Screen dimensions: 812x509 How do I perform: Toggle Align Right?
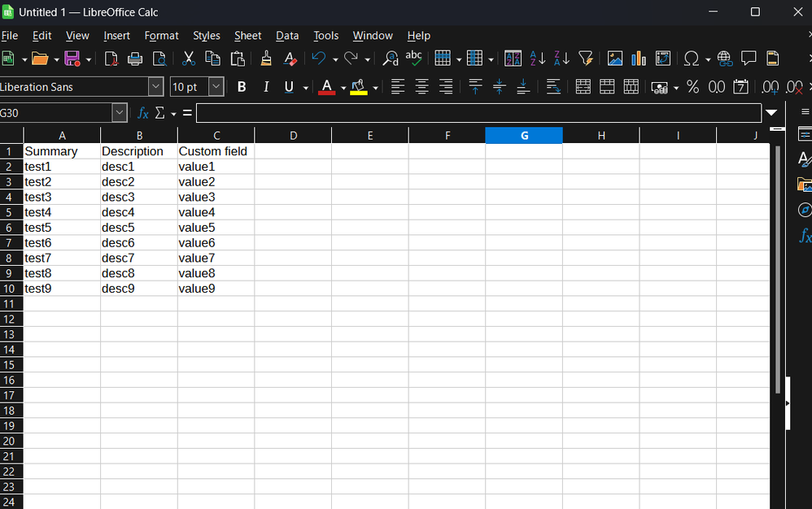click(x=446, y=87)
